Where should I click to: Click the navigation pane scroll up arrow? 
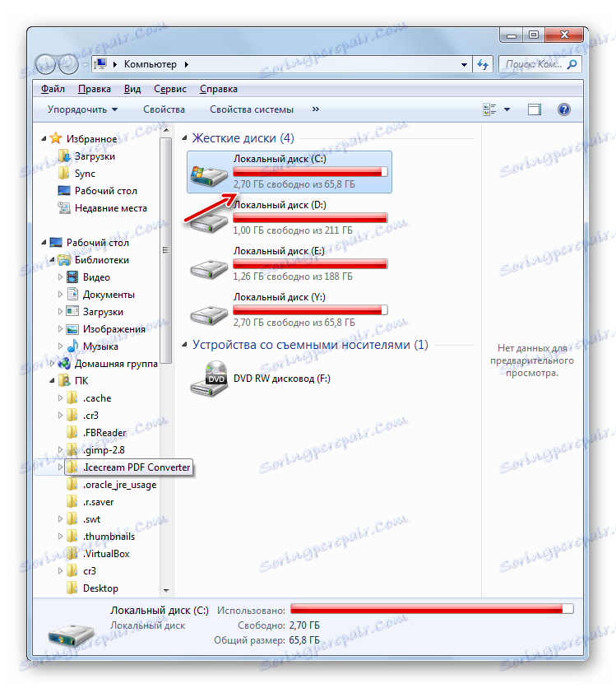tap(166, 130)
